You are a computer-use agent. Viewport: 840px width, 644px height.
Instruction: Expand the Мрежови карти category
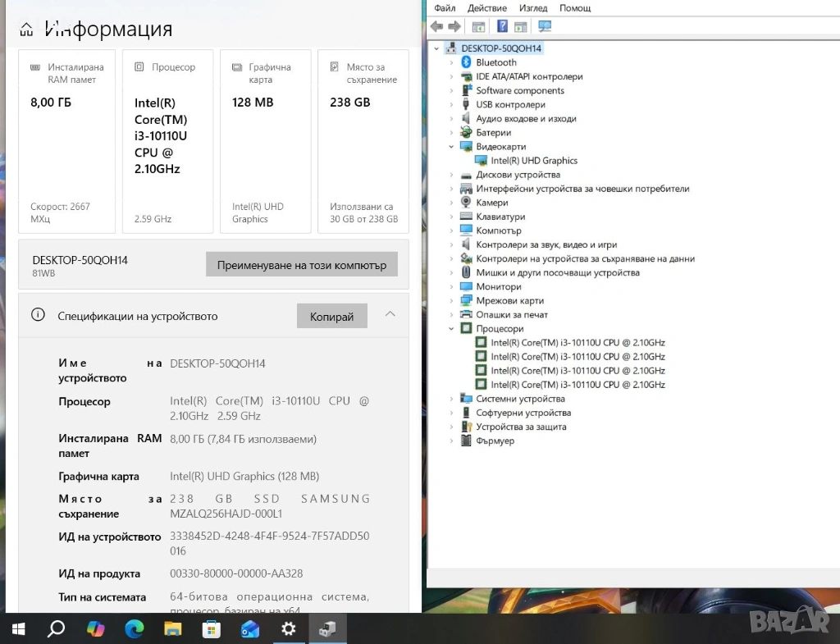tap(451, 301)
